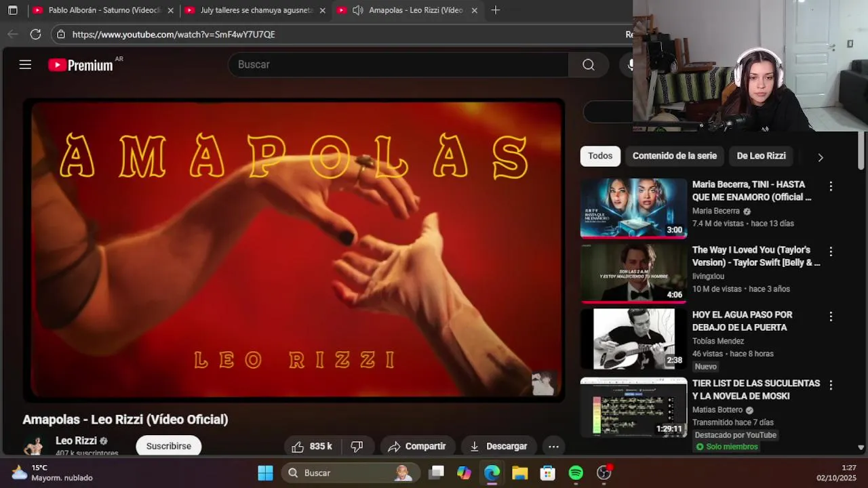
Task: Open The Way I Loved You title link
Action: tap(756, 256)
